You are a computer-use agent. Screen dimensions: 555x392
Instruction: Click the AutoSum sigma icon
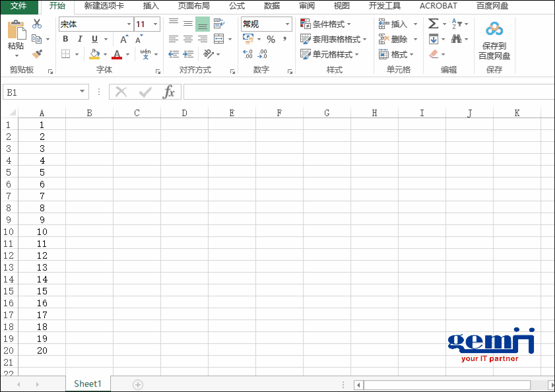point(433,24)
